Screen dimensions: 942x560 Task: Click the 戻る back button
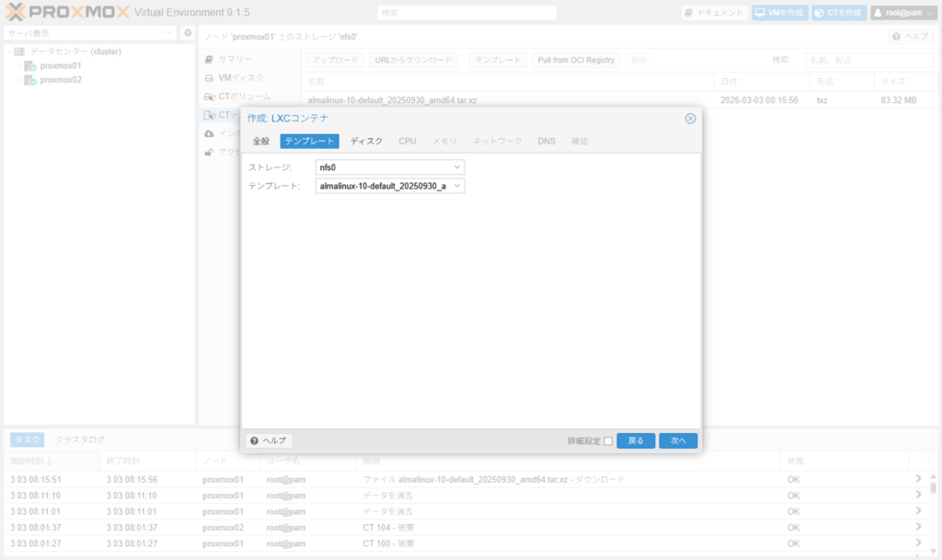636,441
